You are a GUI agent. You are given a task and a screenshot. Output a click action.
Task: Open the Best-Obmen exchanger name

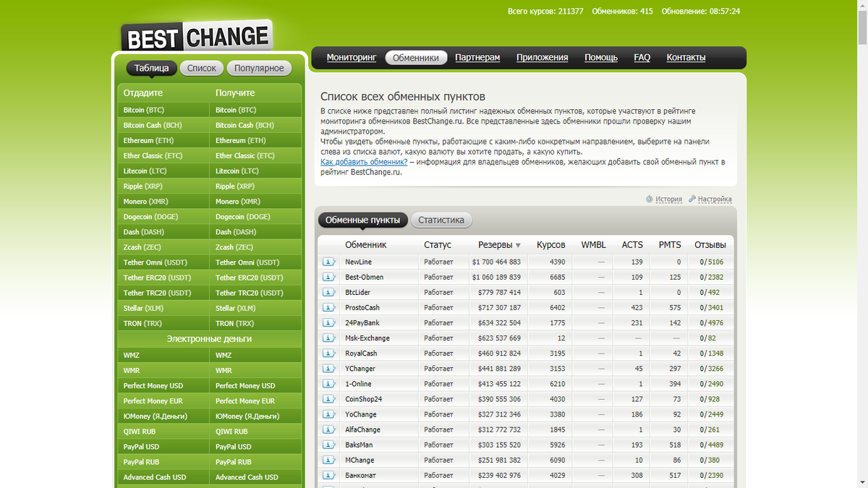tap(364, 277)
